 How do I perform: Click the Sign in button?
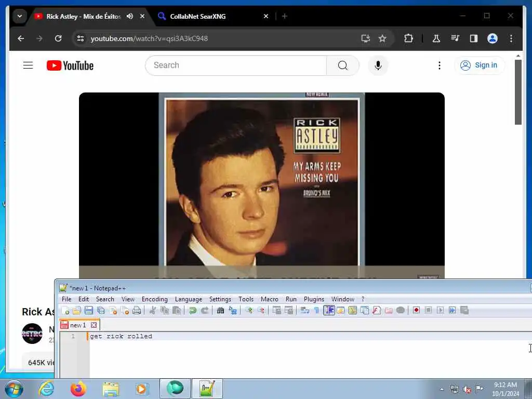[x=480, y=65]
